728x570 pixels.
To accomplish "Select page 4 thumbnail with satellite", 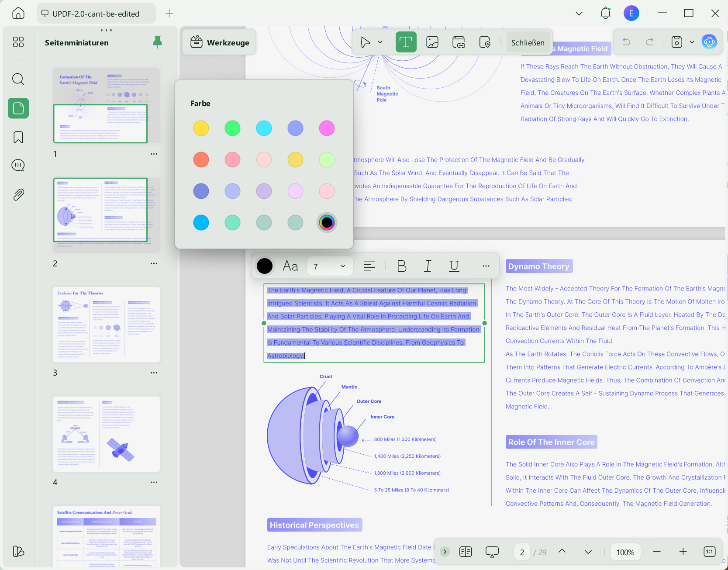I will [x=107, y=434].
